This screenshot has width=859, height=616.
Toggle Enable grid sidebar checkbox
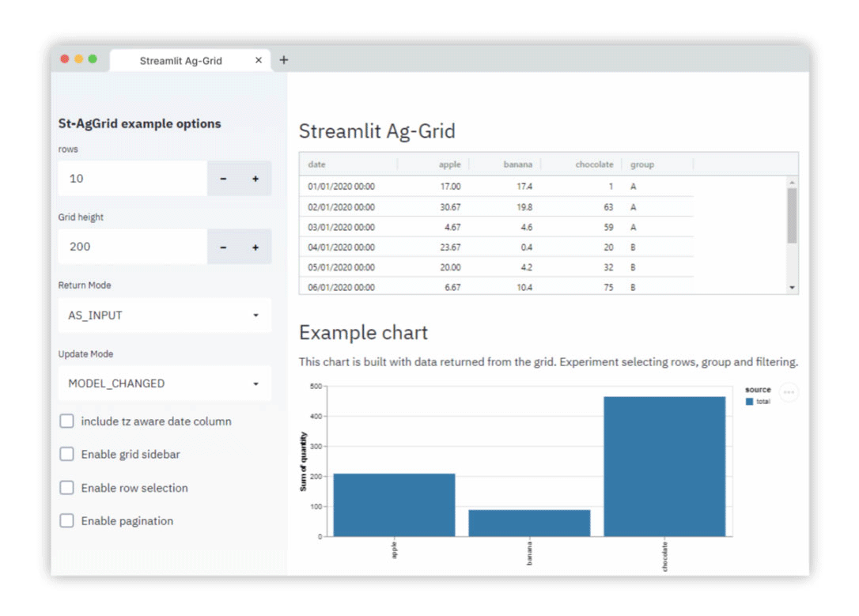tap(66, 454)
